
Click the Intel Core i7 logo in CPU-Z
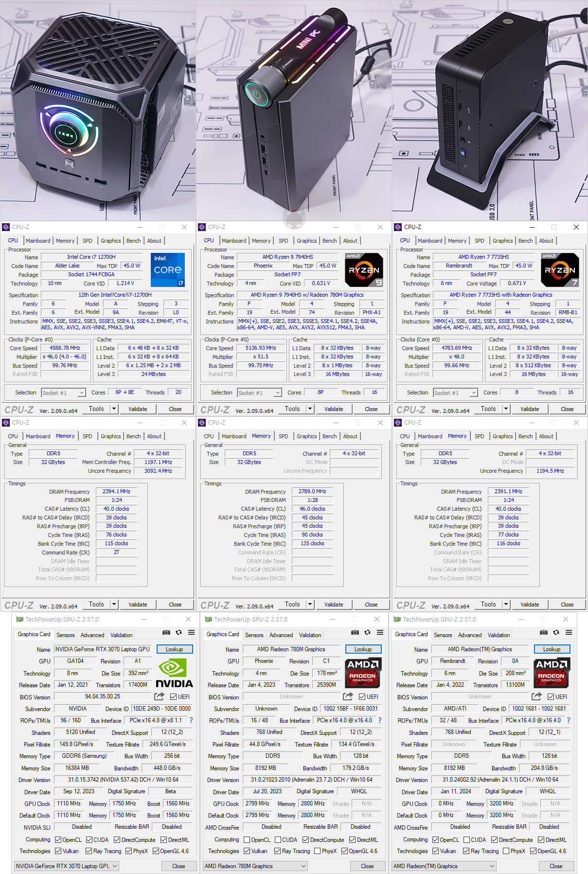[x=168, y=270]
